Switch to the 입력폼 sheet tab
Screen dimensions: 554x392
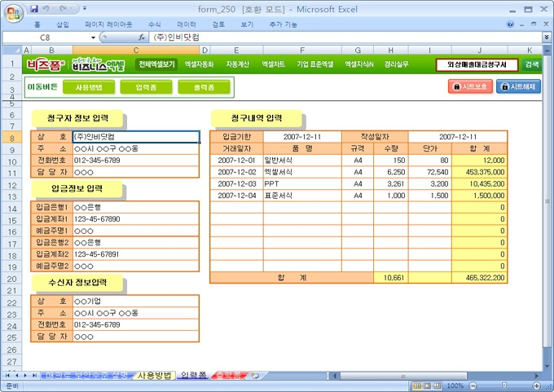[194, 376]
